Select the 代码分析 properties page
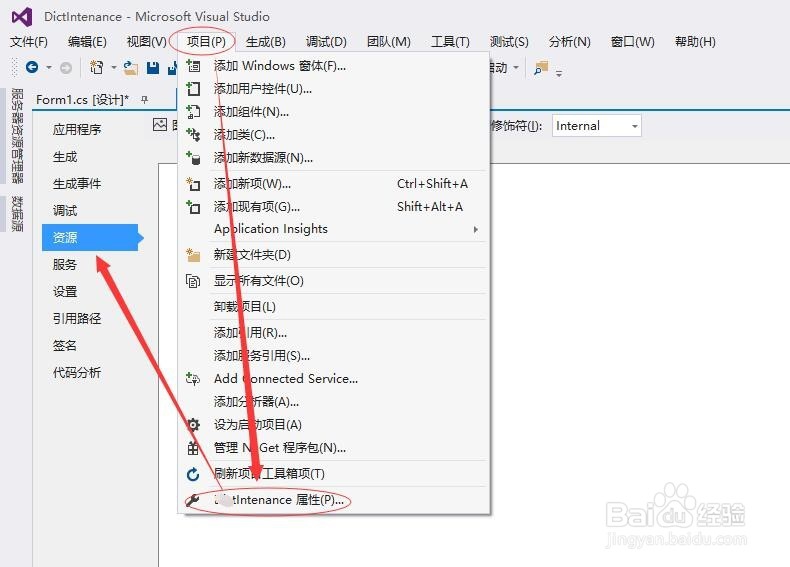790x567 pixels. click(x=77, y=373)
